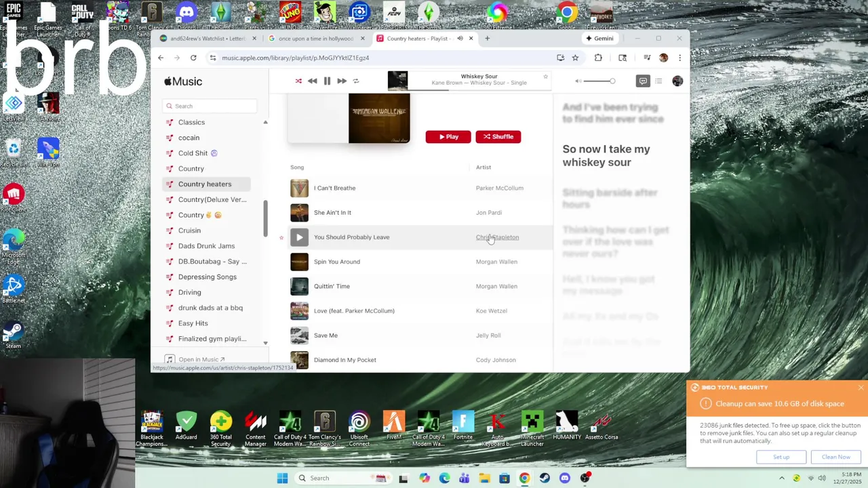868x488 pixels.
Task: Open the Windows Start menu
Action: (x=282, y=478)
